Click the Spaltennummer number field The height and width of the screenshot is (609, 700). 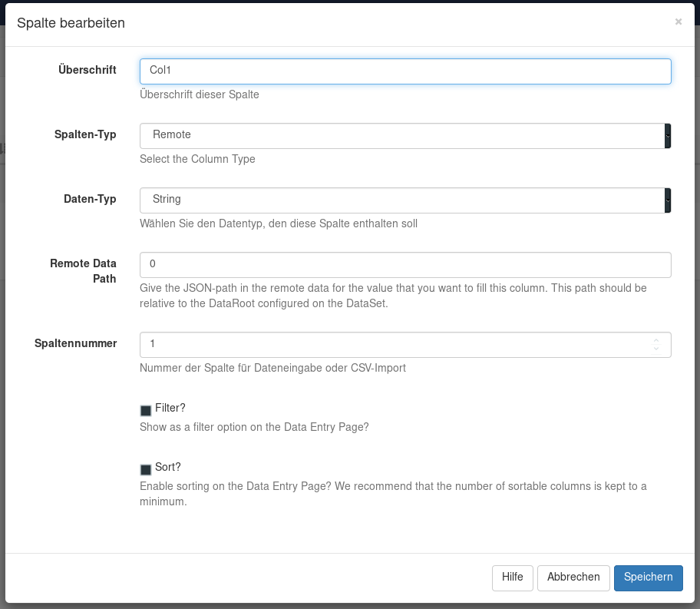pos(405,345)
